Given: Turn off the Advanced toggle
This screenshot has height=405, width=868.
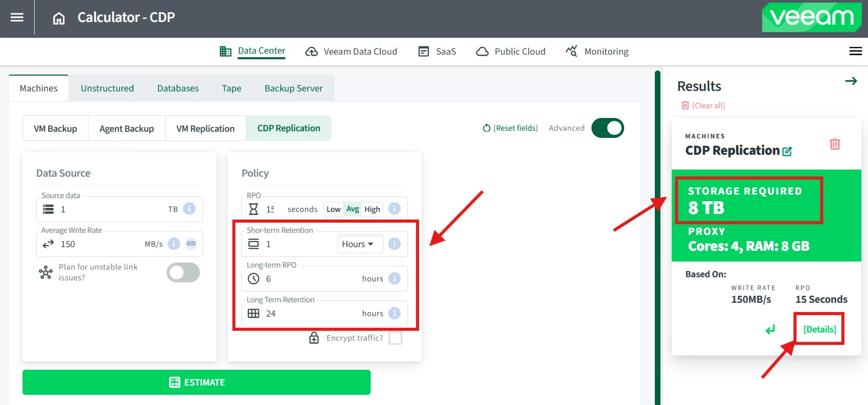Looking at the screenshot, I should coord(608,128).
